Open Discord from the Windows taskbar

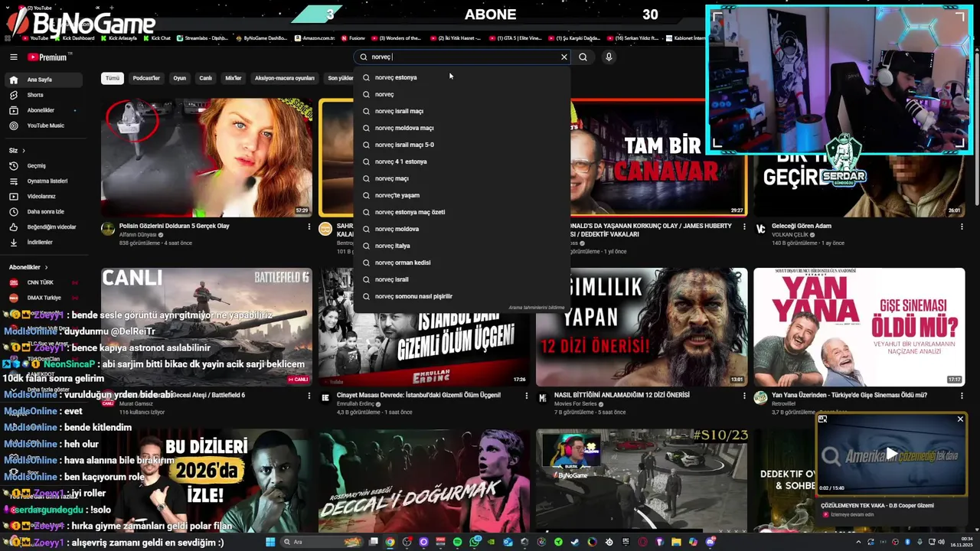(710, 542)
